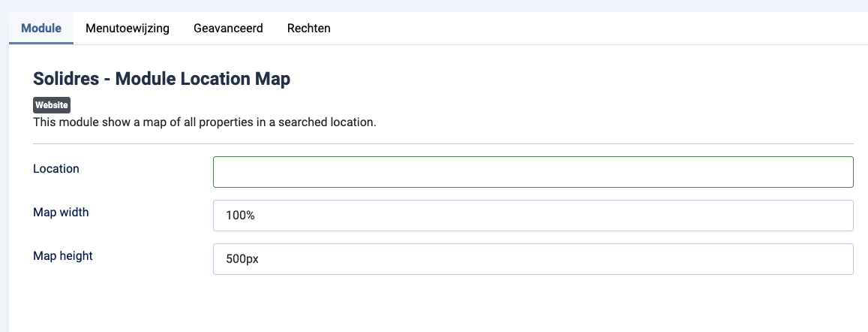The width and height of the screenshot is (868, 332).
Task: Click the module description sentence
Action: 204,122
